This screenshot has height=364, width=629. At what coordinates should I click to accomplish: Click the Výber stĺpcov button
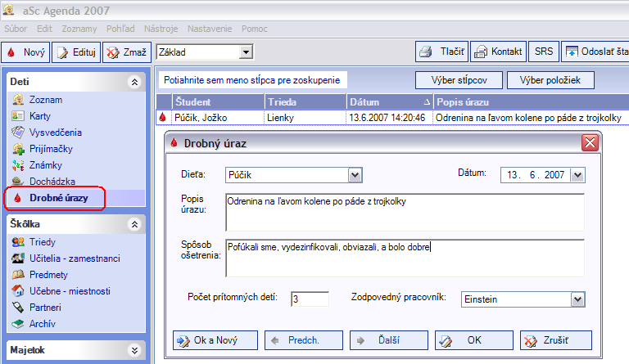[459, 80]
